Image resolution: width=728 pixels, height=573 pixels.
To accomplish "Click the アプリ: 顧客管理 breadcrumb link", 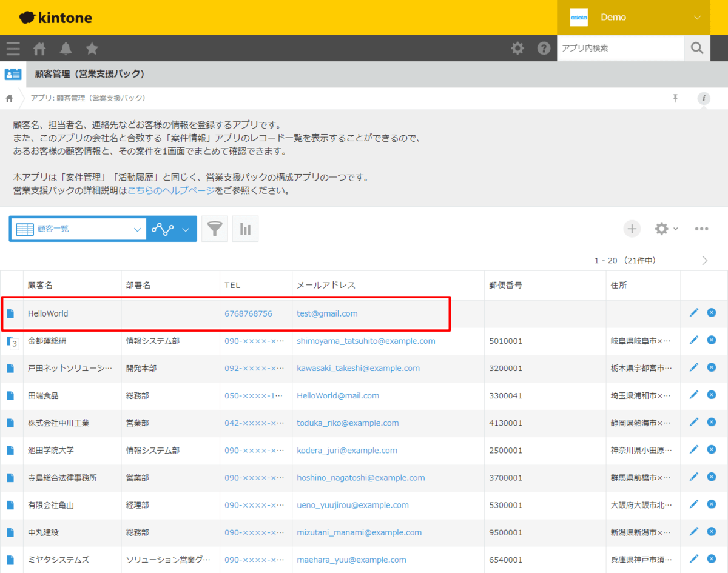I will point(88,98).
